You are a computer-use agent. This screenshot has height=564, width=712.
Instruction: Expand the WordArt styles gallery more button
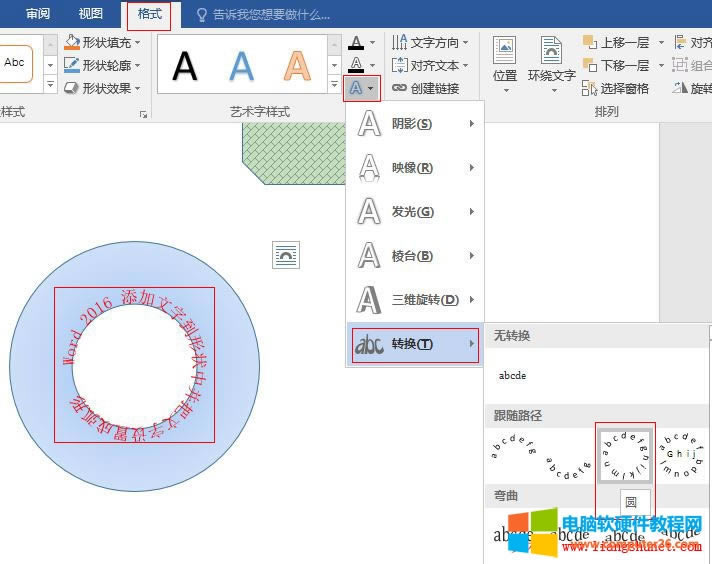pos(334,85)
